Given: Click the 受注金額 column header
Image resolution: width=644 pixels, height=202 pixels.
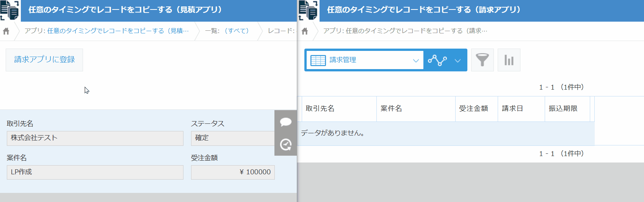Looking at the screenshot, I should coord(473,109).
